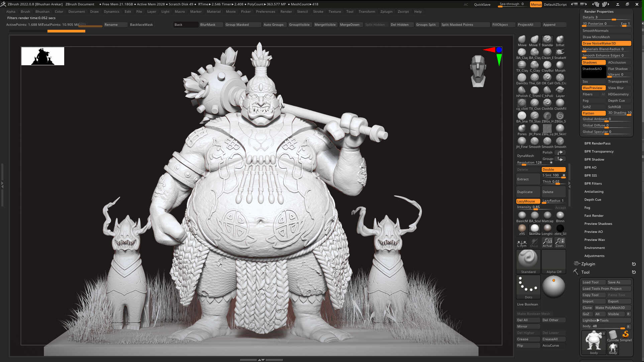The image size is (644, 362).
Task: Open the Preferences menu
Action: [265, 11]
